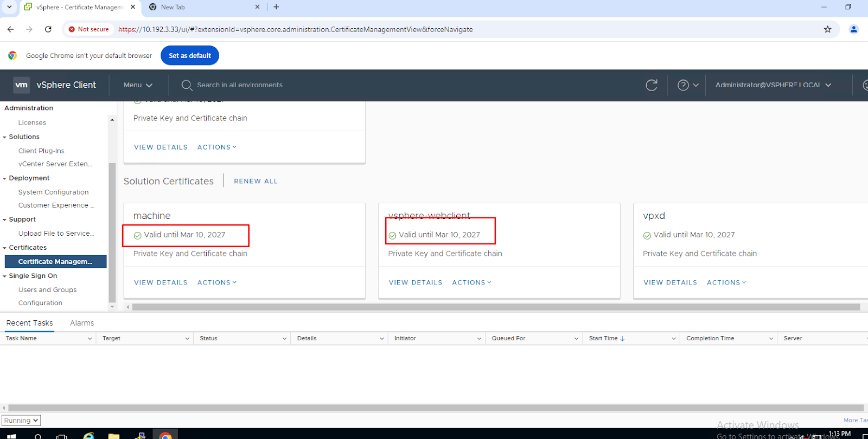Select Licenses in Administration tree
Image resolution: width=868 pixels, height=439 pixels.
[x=32, y=122]
